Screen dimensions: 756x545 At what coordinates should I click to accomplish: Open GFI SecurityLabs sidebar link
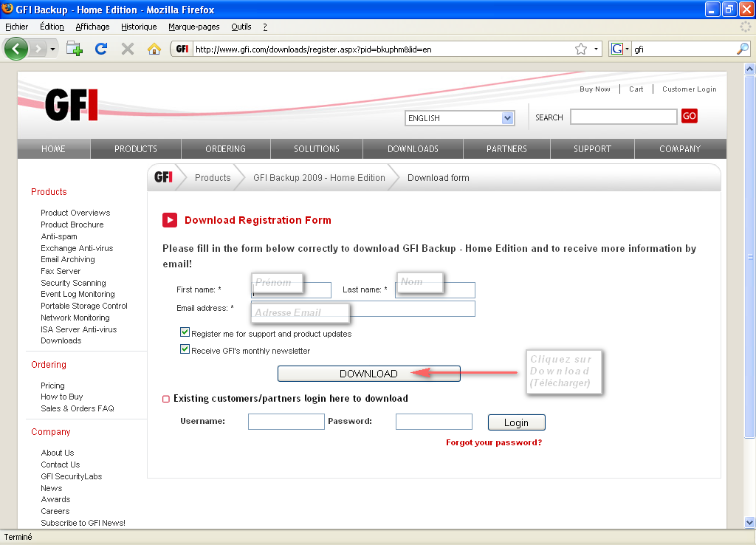72,476
